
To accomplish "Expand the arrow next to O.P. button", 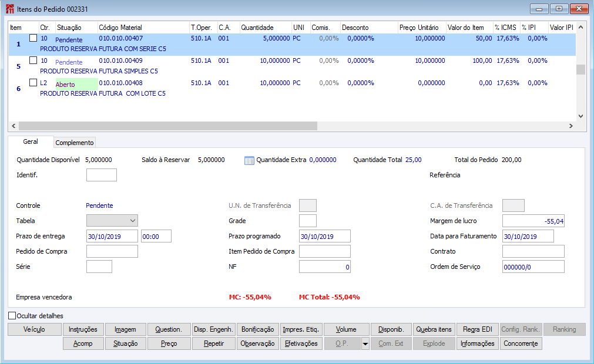I will (365, 344).
